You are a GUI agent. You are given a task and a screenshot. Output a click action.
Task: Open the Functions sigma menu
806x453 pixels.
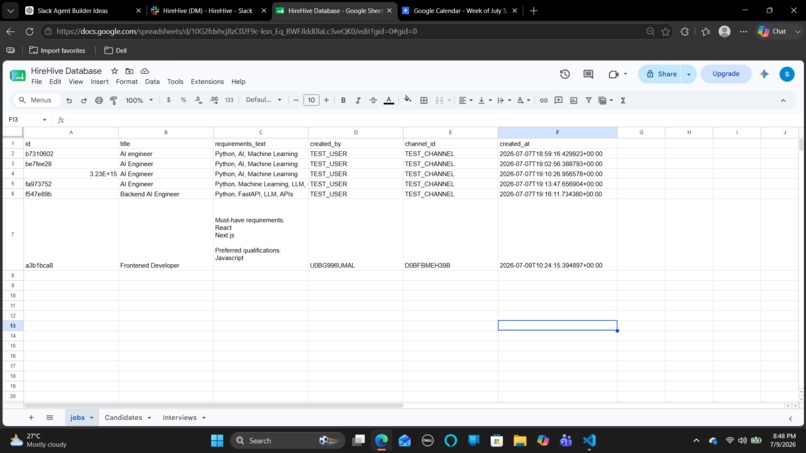[x=622, y=100]
